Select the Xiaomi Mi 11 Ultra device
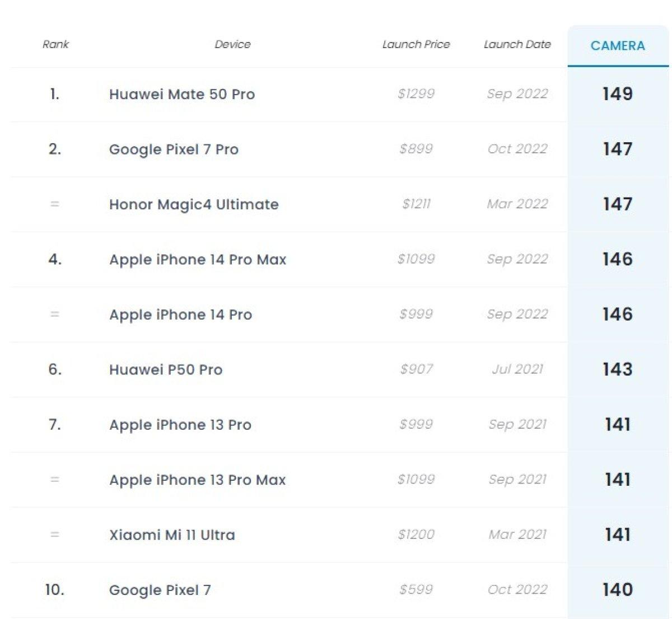This screenshot has height=619, width=672. coord(172,535)
